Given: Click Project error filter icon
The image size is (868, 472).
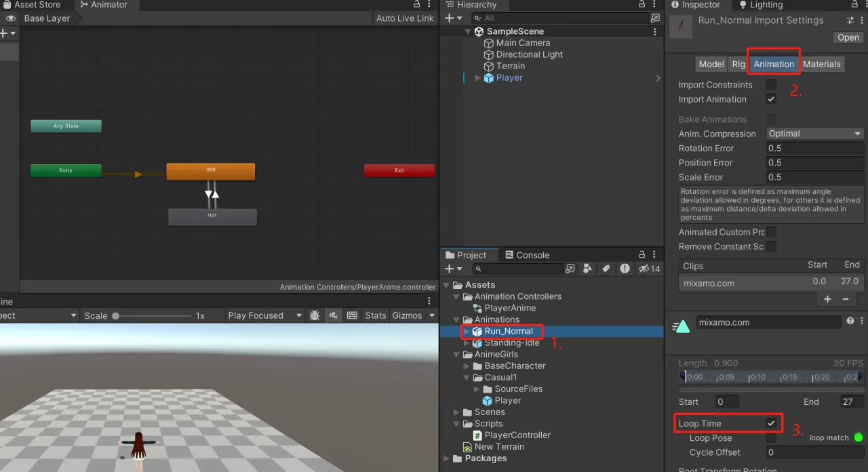Looking at the screenshot, I should point(625,269).
